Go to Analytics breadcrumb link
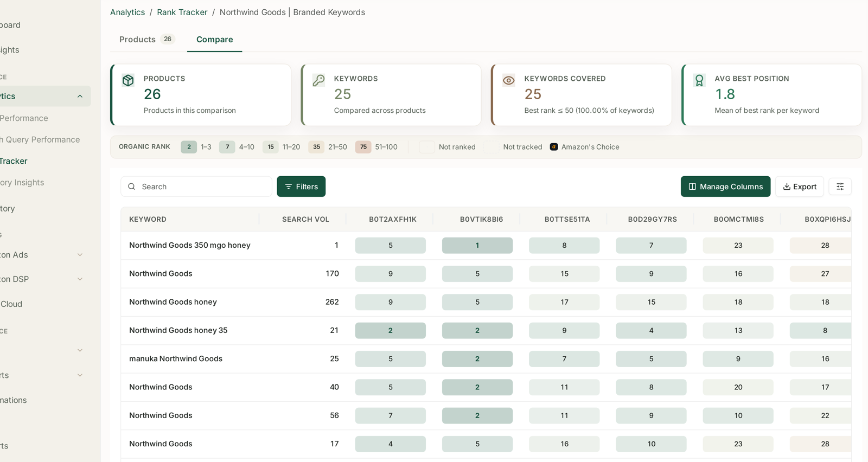The height and width of the screenshot is (462, 868). pos(127,12)
